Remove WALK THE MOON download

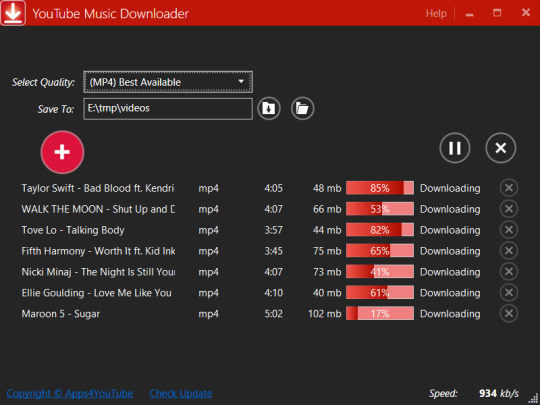pos(509,209)
